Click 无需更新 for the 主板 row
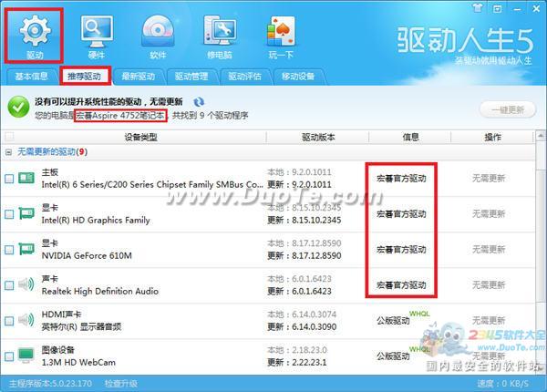This screenshot has height=392, width=547. pos(489,178)
